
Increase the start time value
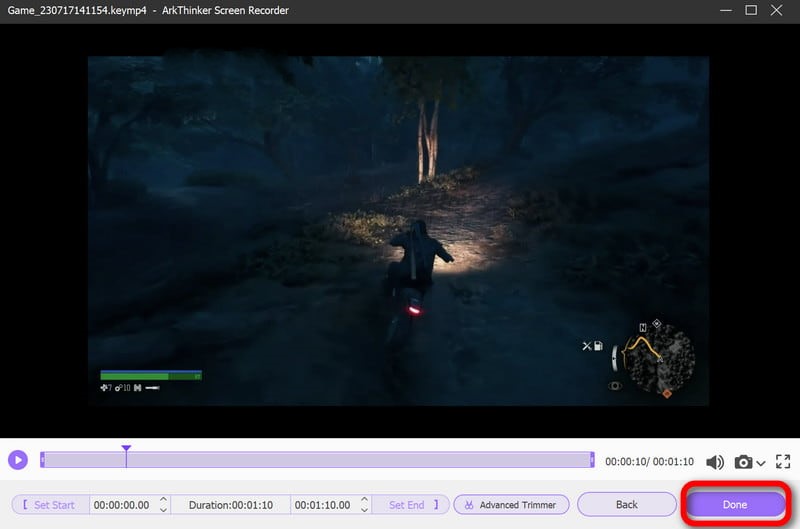[163, 500]
